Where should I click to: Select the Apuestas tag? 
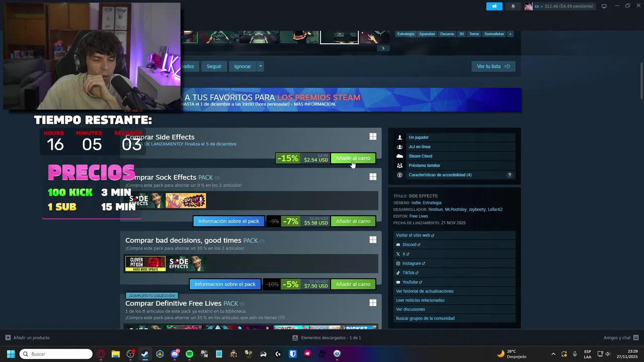[427, 34]
